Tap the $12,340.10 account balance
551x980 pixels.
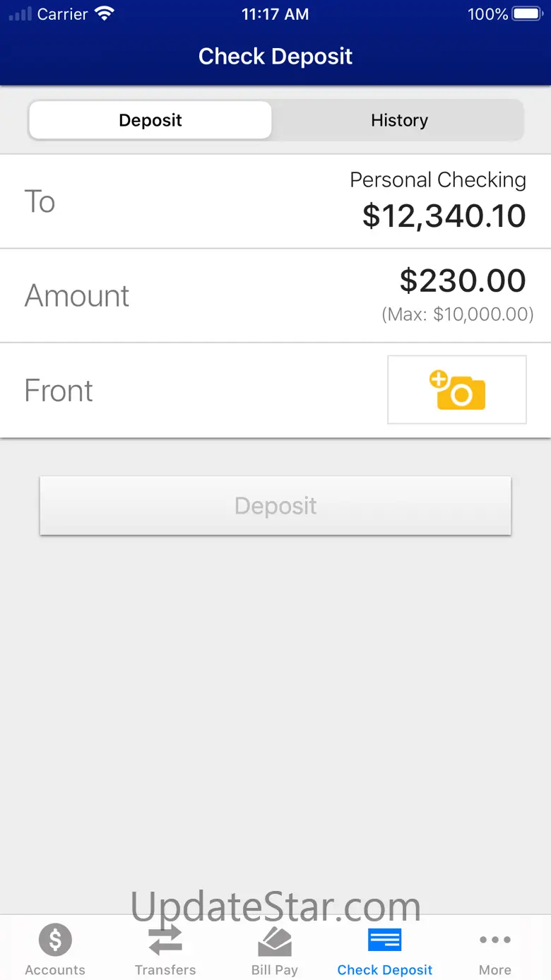pos(444,216)
